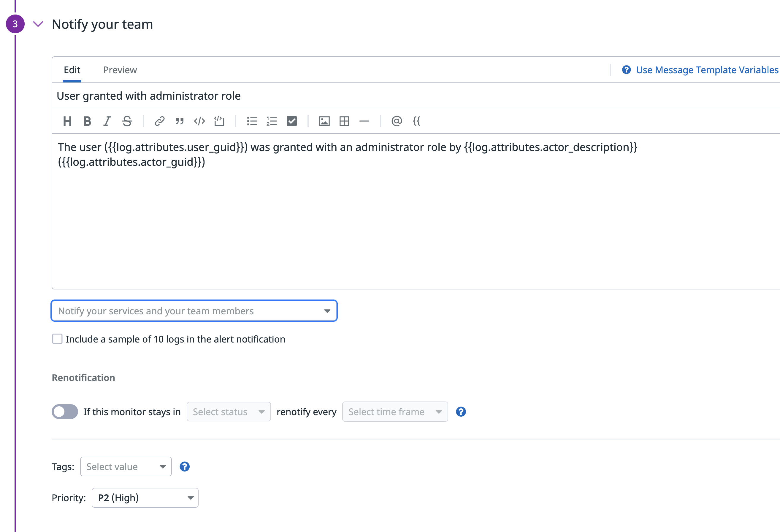Switch to the Preview tab
The height and width of the screenshot is (532, 780).
tap(120, 70)
